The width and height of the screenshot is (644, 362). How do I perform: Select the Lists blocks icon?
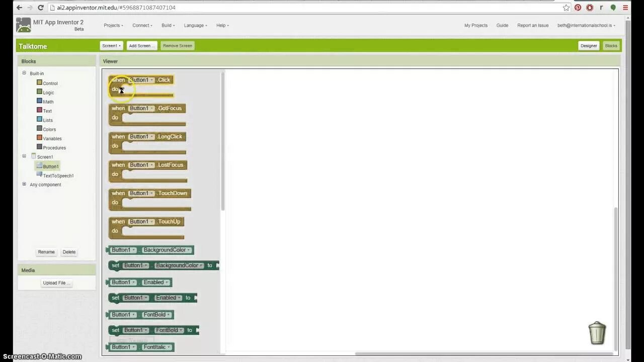click(x=39, y=119)
